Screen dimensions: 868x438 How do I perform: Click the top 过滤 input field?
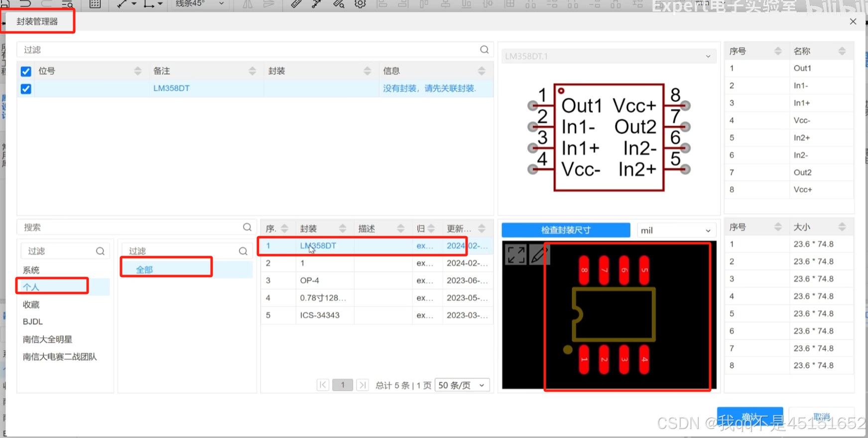(x=255, y=49)
